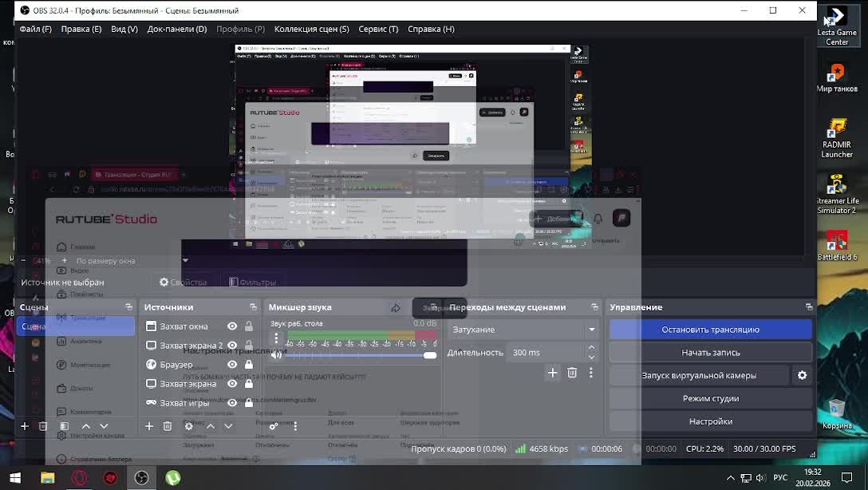The height and width of the screenshot is (490, 868).
Task: Zoom in the preview with plus icon
Action: click(x=64, y=260)
